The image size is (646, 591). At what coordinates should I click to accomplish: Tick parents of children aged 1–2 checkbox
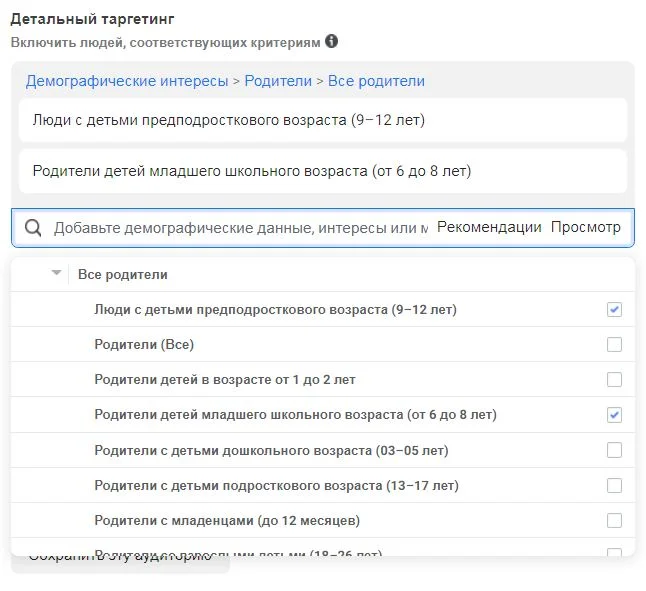(x=614, y=380)
